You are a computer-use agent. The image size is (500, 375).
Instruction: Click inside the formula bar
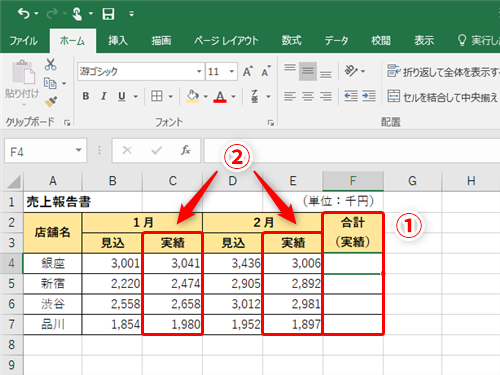pos(352,151)
